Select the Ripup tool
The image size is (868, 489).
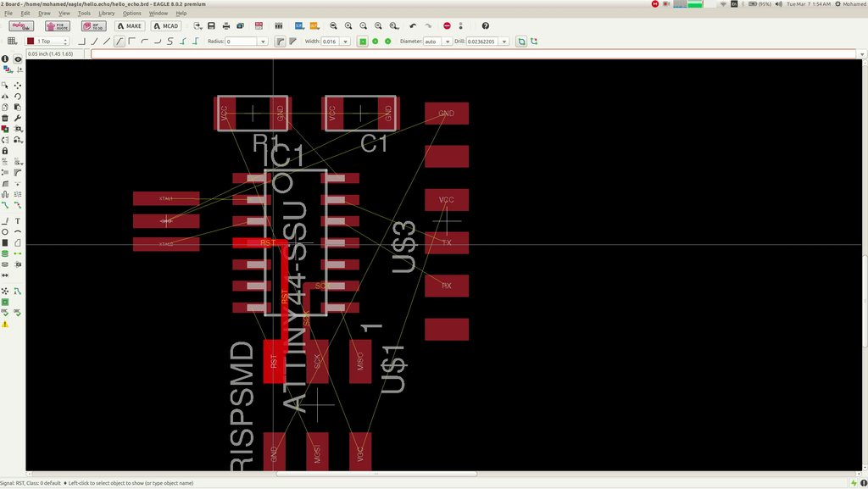(18, 205)
